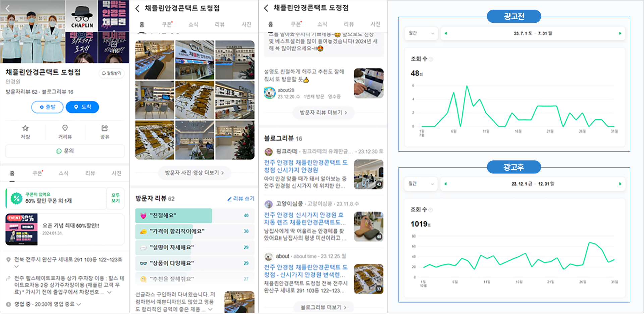Expand the parking directions text chevron

(109, 292)
